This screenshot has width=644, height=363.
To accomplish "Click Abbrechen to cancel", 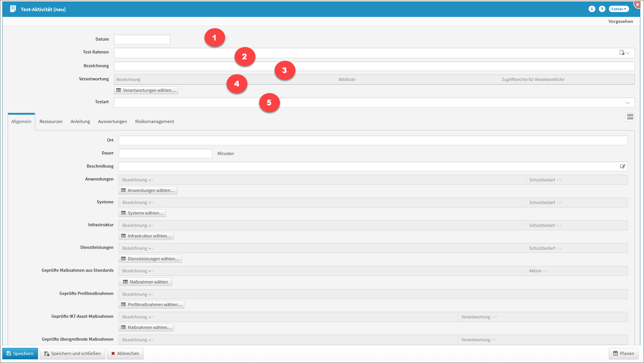I will 125,354.
